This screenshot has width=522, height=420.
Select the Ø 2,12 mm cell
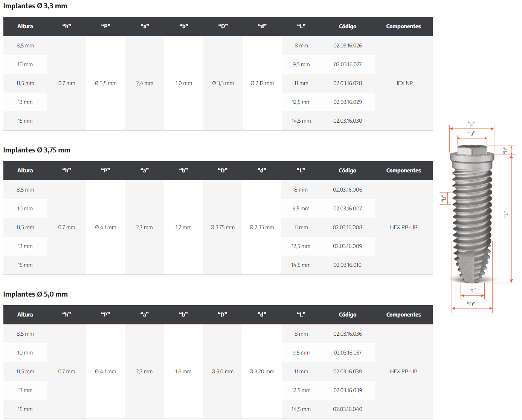click(x=262, y=83)
